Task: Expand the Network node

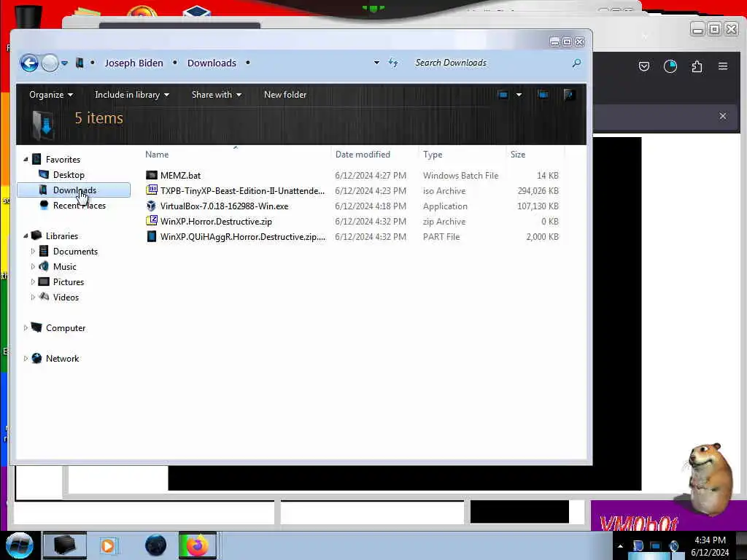Action: pyautogui.click(x=26, y=358)
